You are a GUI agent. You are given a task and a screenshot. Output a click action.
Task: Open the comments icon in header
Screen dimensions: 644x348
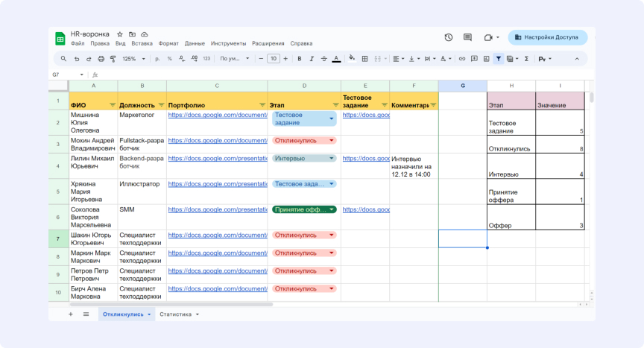pyautogui.click(x=467, y=37)
